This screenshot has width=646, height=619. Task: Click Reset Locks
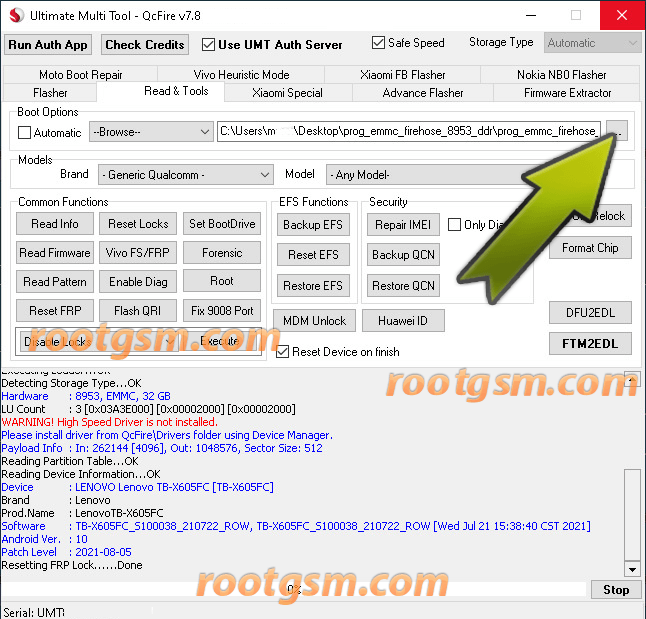[138, 224]
